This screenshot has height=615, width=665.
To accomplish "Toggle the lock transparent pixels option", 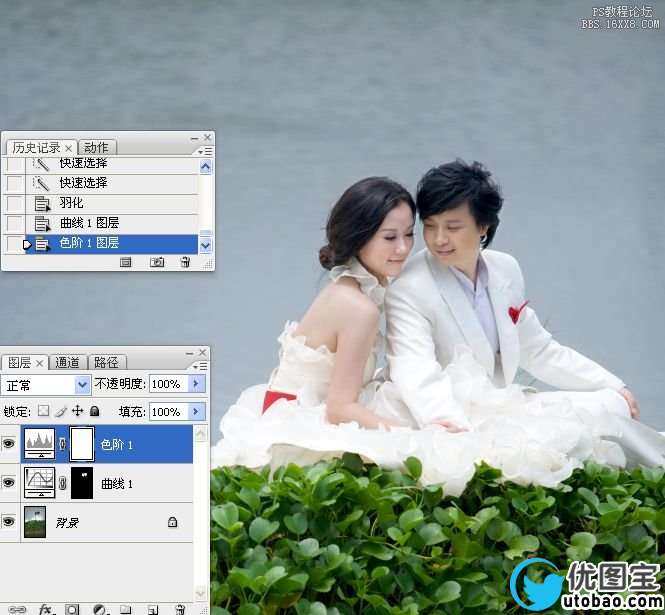I will (x=43, y=411).
